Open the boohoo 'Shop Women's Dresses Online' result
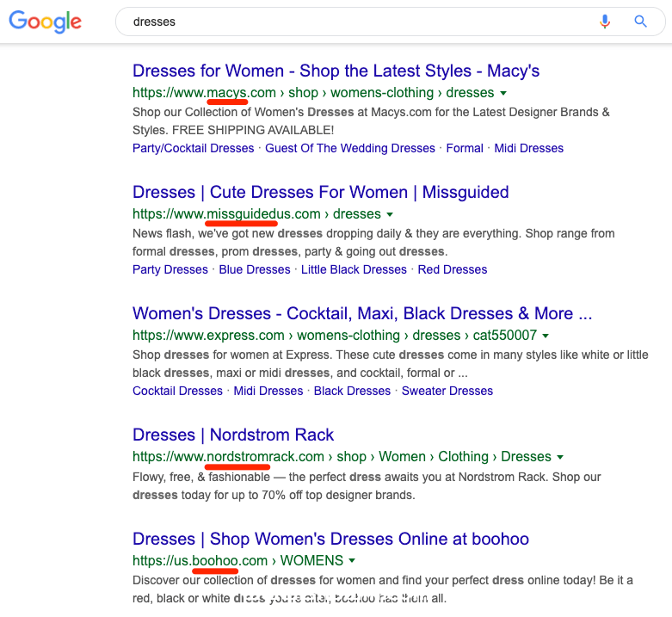 [x=330, y=539]
